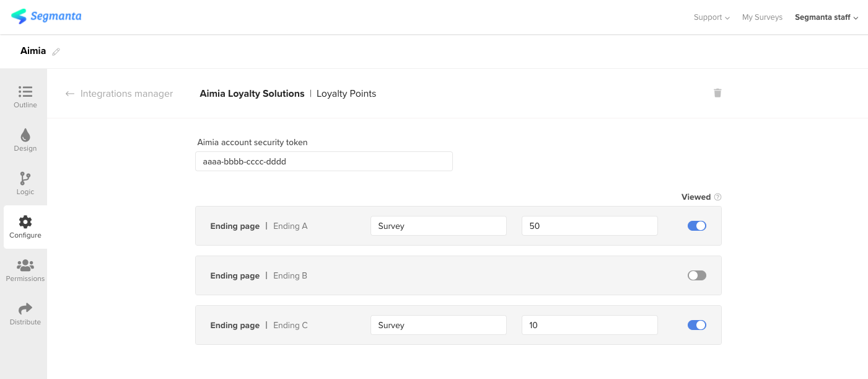This screenshot has height=379, width=868.
Task: Click the Ending A Survey text field
Action: (439, 226)
